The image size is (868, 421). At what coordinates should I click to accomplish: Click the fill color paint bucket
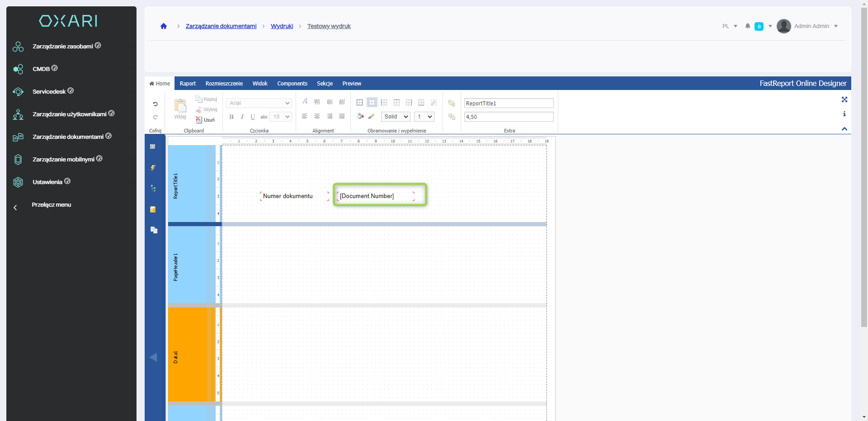[x=360, y=116]
